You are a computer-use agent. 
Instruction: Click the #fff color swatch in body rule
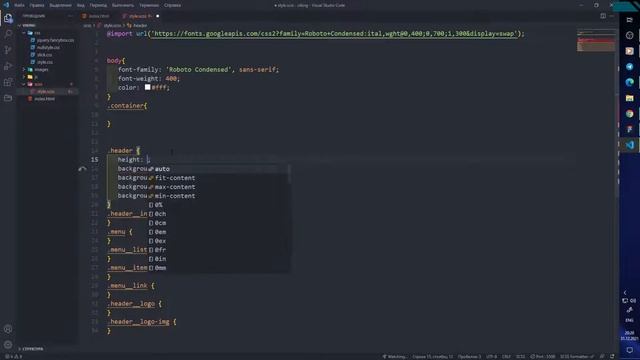coord(147,87)
